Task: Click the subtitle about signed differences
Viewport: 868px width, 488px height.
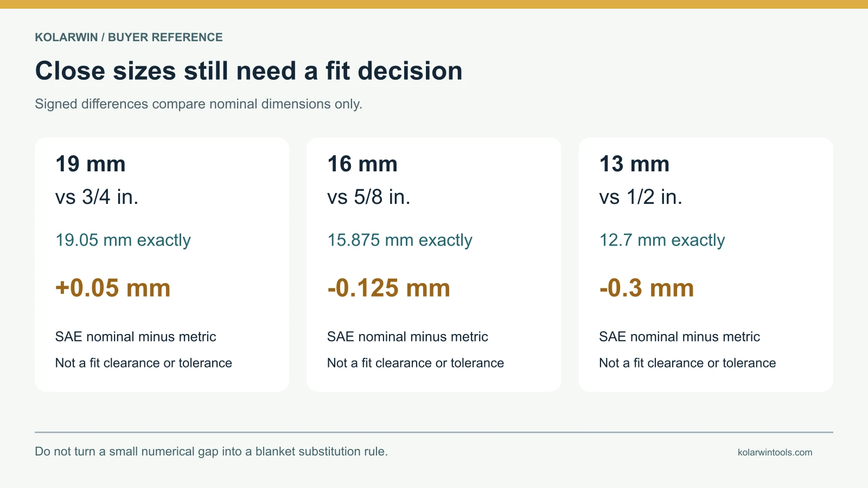Action: coord(199,104)
